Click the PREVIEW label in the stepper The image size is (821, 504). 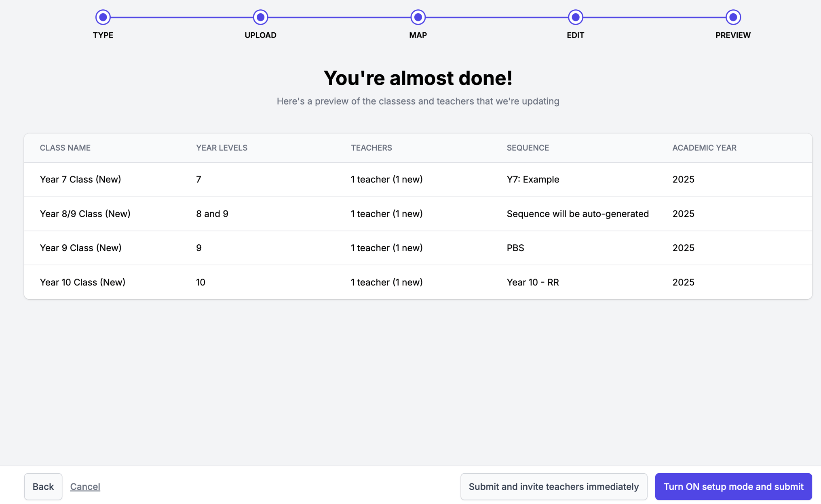tap(733, 35)
